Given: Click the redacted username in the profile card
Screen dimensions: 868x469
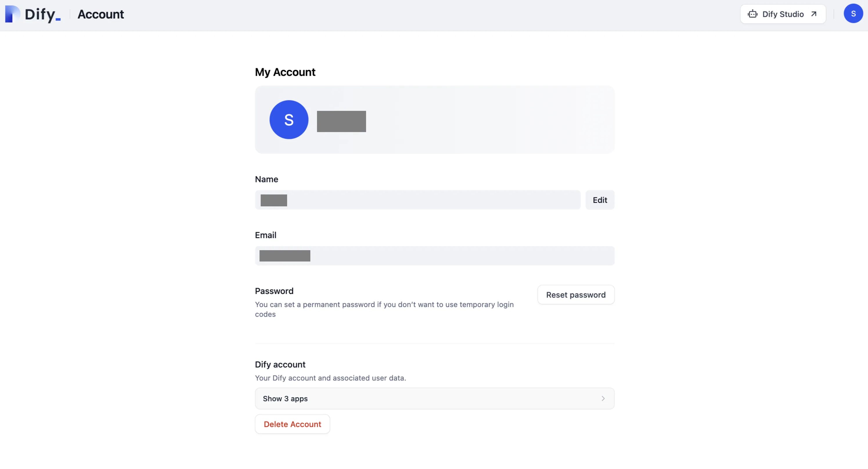Looking at the screenshot, I should (x=341, y=121).
